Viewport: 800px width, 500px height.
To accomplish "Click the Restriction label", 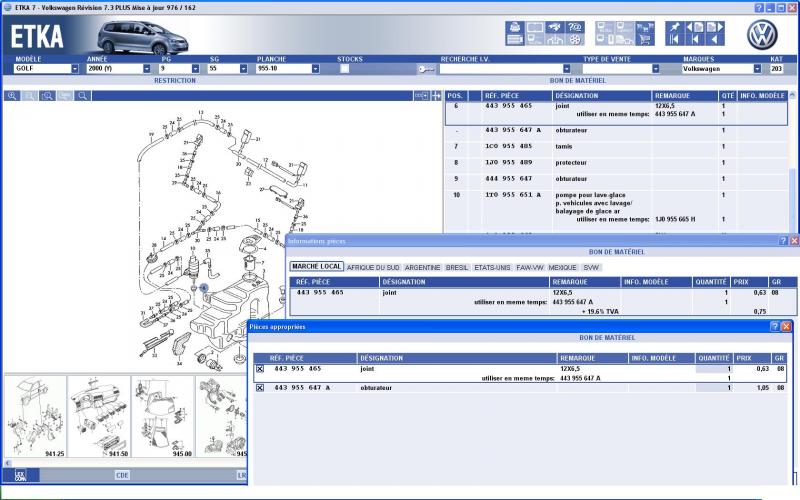I will tap(175, 81).
